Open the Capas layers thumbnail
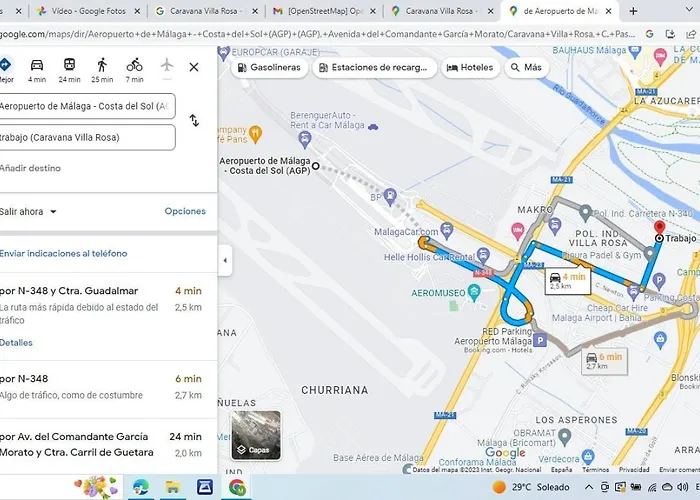The image size is (700, 500). (x=256, y=435)
